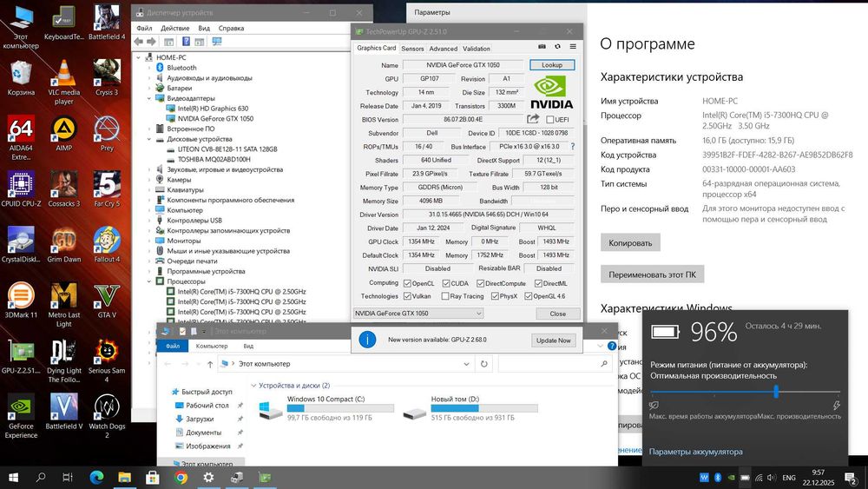This screenshot has width=868, height=489.
Task: Open the Prey game shortcut
Action: (x=106, y=133)
